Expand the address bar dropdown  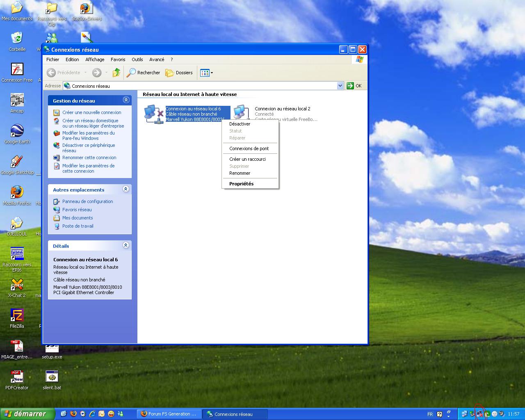(340, 86)
